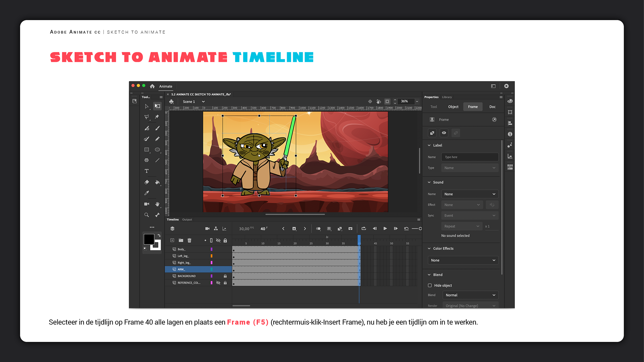Click the black stroke color swatch
This screenshot has width=644, height=362.
[149, 239]
